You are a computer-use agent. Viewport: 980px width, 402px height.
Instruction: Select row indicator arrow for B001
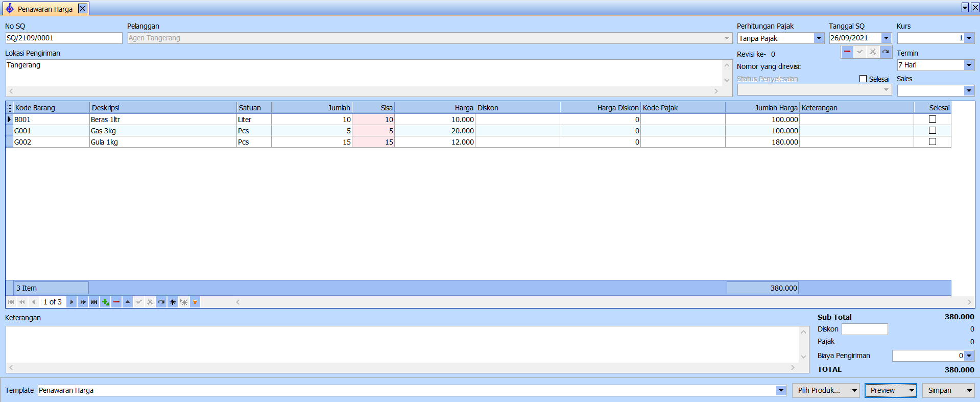(9, 120)
